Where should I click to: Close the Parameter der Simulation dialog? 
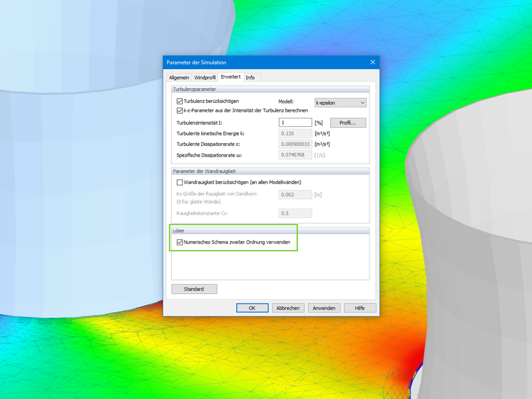373,62
